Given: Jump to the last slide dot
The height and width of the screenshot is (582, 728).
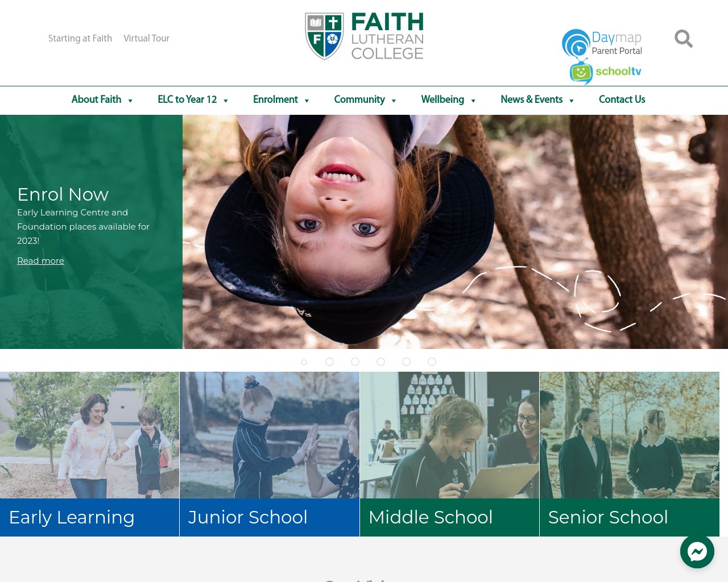Looking at the screenshot, I should [x=432, y=361].
